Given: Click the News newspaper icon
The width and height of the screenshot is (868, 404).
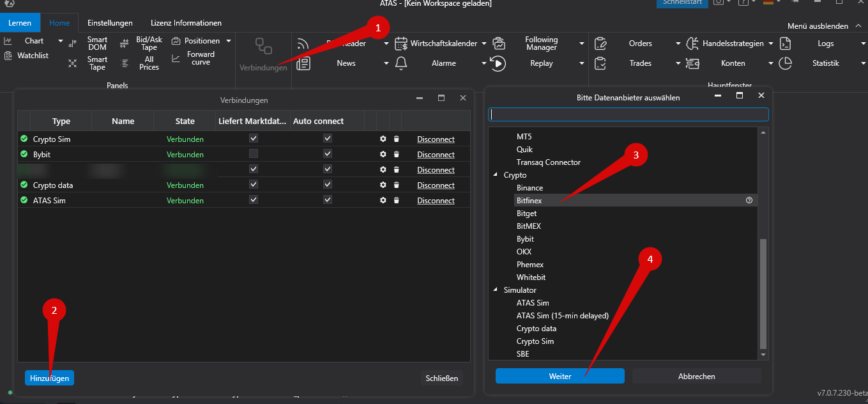Looking at the screenshot, I should 303,63.
